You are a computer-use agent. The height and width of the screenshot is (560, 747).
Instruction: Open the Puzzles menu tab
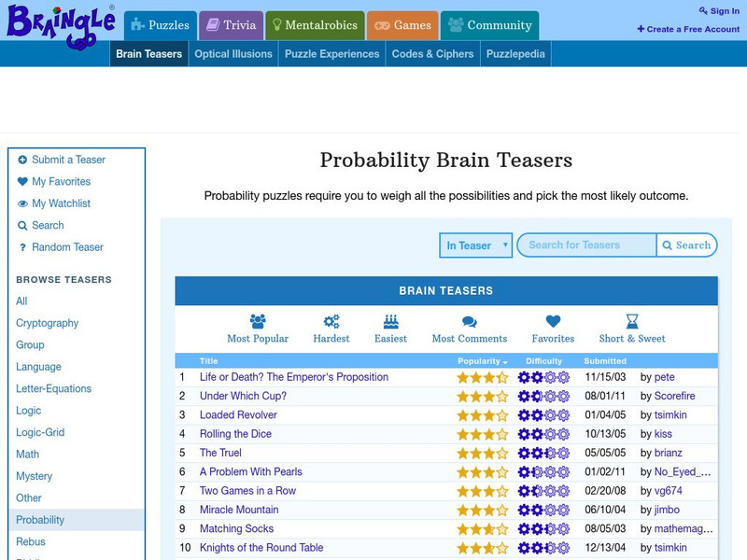point(159,25)
